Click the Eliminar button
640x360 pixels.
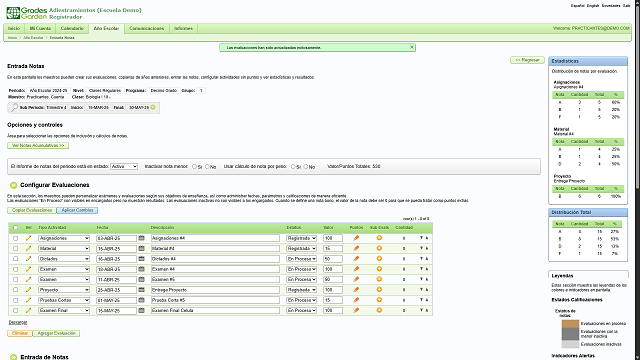tap(20, 333)
